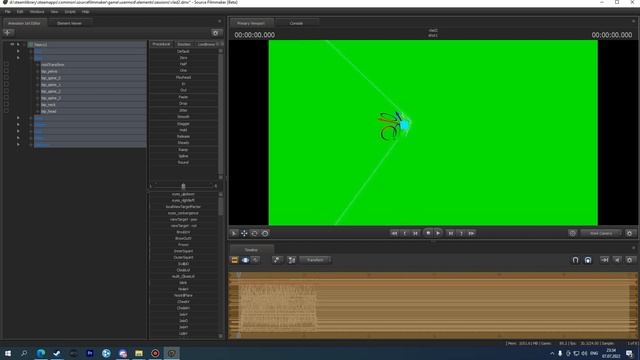Click the controls list vertical scrollbar

(x=221, y=206)
